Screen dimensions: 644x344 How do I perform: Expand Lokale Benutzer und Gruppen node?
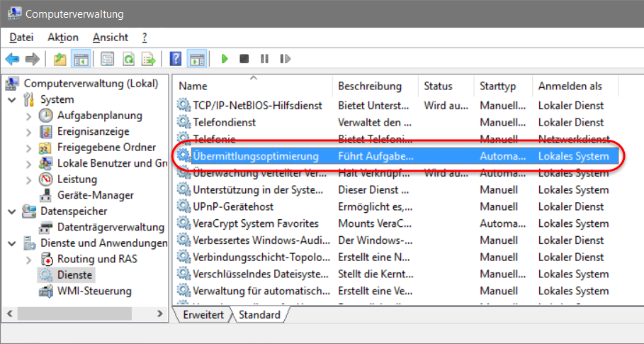[28, 164]
